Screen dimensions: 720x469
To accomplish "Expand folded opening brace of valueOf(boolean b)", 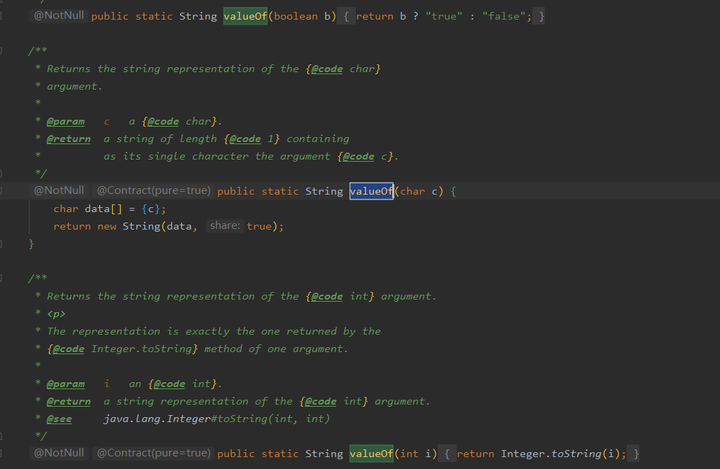I will click(x=346, y=17).
